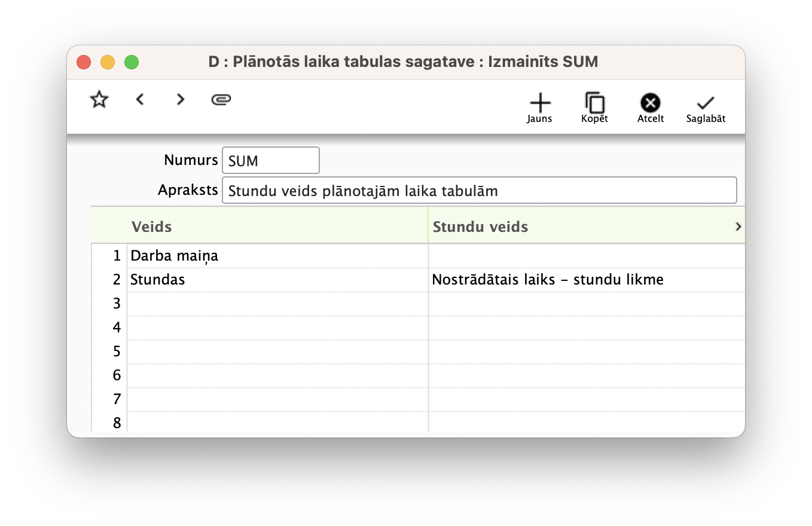
Task: Open attachments with paperclip icon
Action: [221, 99]
